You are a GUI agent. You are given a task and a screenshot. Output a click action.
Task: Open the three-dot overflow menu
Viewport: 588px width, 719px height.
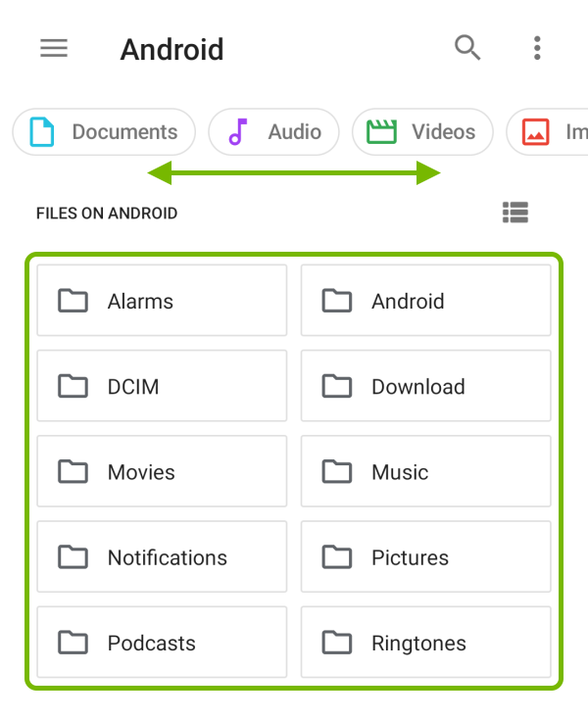(537, 48)
